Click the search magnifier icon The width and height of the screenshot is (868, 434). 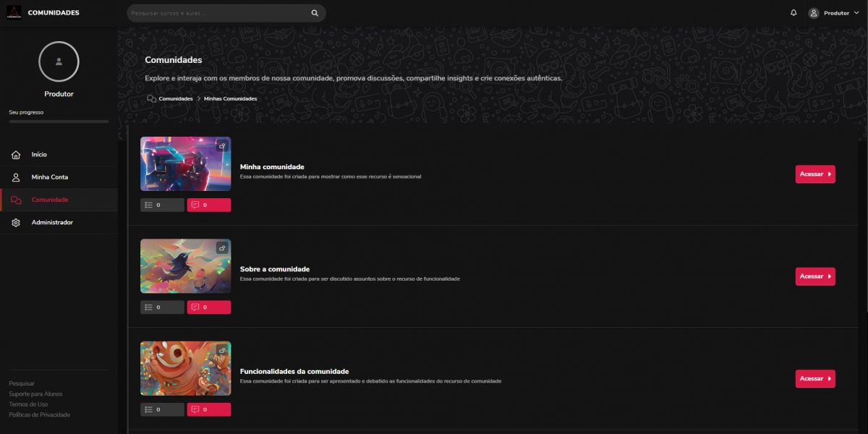point(315,13)
